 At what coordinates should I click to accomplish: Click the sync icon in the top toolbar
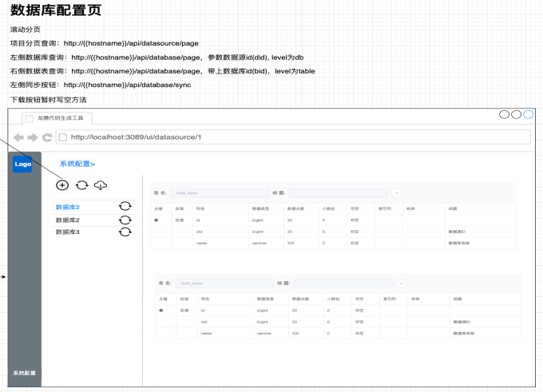point(81,185)
